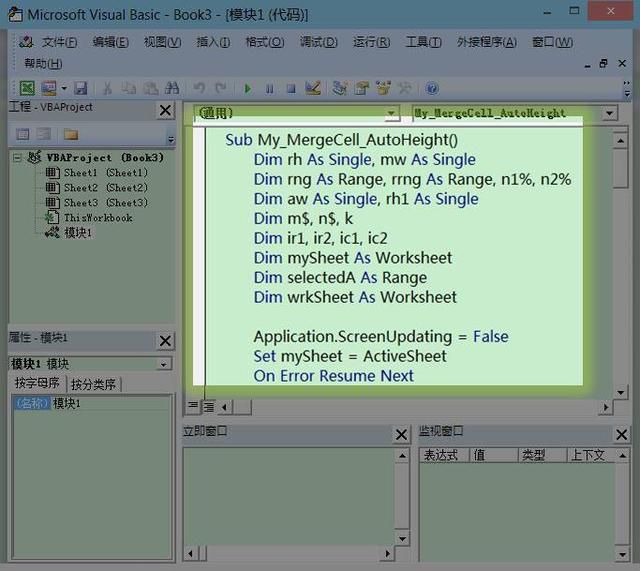Image resolution: width=640 pixels, height=571 pixels.
Task: Close the 工程 - VBAProject panel
Action: (x=165, y=110)
